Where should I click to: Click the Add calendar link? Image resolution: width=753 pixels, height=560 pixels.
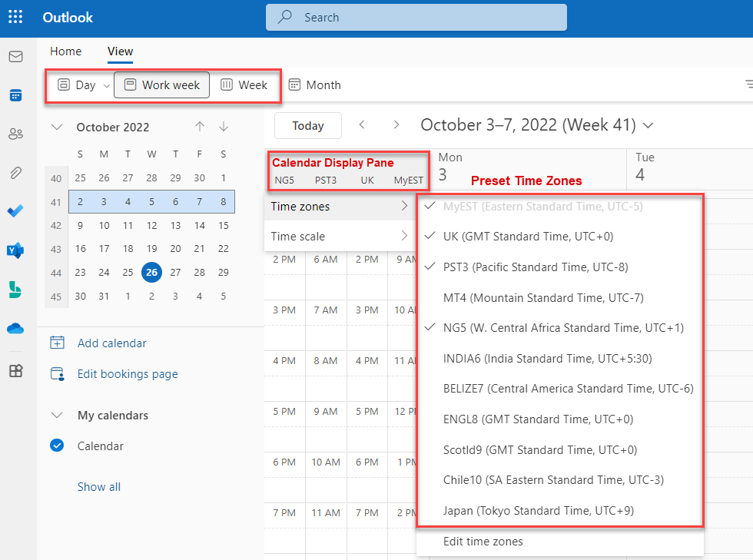pyautogui.click(x=112, y=343)
